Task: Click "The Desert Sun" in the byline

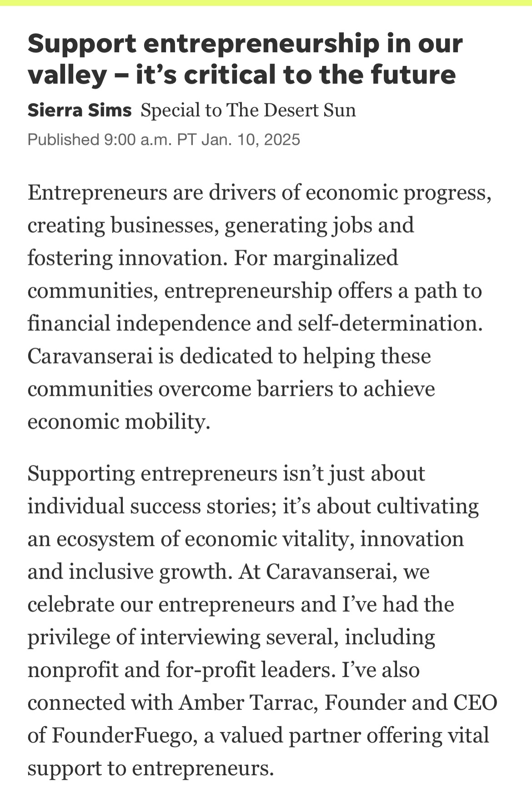Action: point(291,111)
